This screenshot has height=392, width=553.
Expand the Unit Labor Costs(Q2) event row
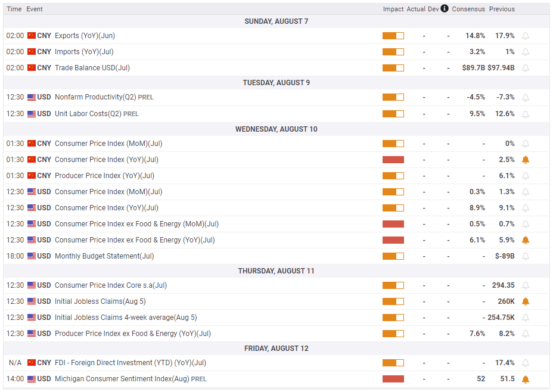pos(88,114)
